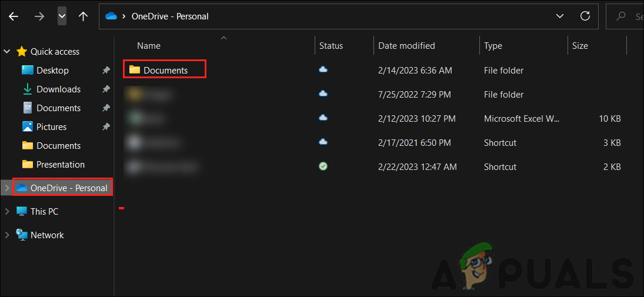Select This PC in the sidebar

click(44, 212)
